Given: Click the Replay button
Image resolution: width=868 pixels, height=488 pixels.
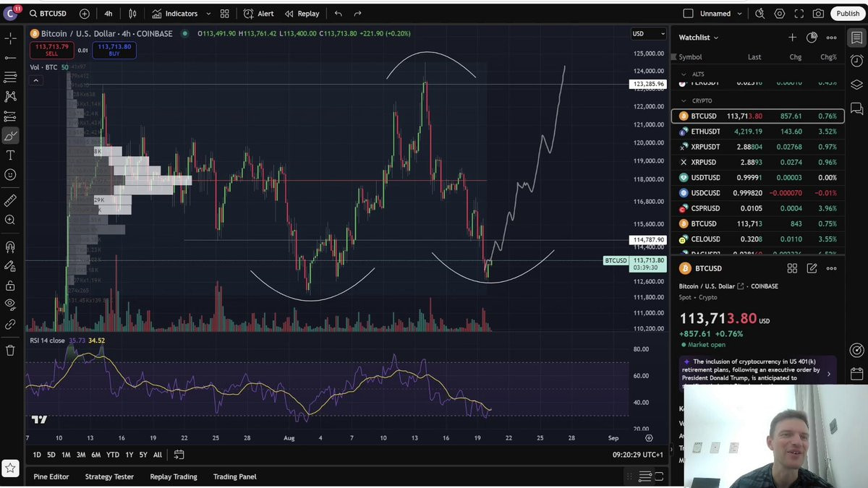Looking at the screenshot, I should point(302,14).
